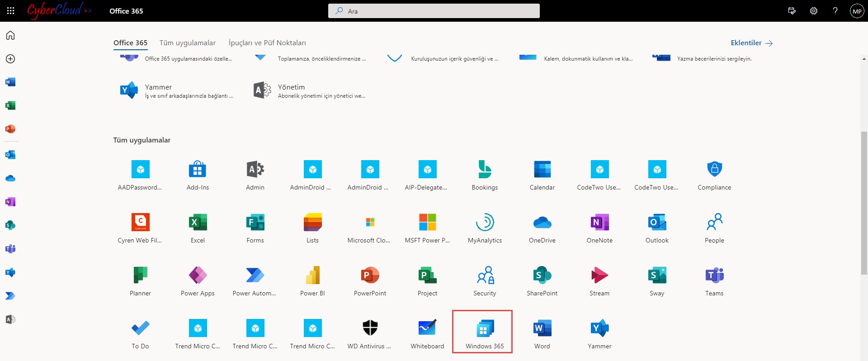Open the Admin tile in all apps grid
Image resolution: width=868 pixels, height=361 pixels.
coord(255,176)
